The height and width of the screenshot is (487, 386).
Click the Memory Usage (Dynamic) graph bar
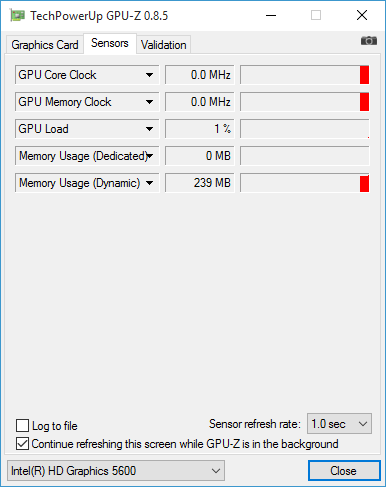point(304,183)
